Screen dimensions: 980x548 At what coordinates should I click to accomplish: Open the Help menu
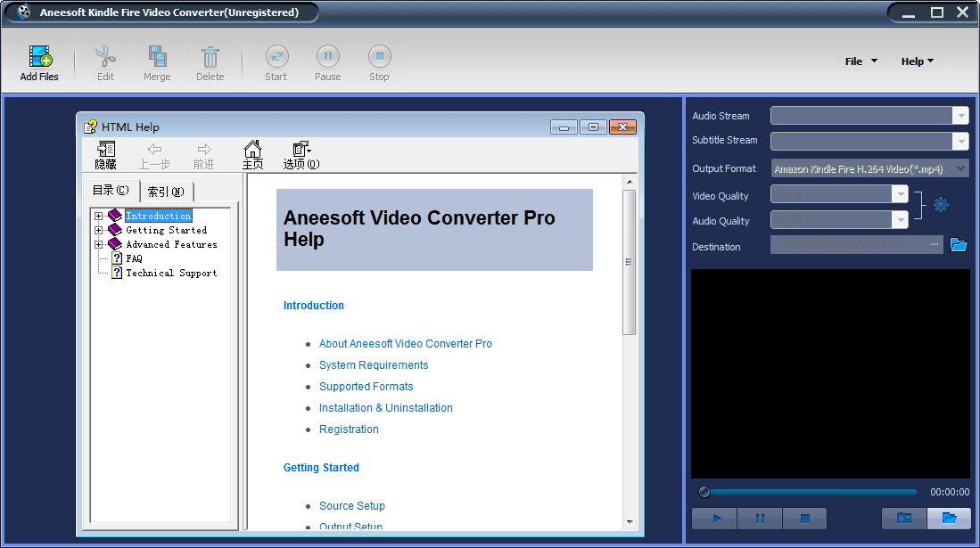[917, 61]
